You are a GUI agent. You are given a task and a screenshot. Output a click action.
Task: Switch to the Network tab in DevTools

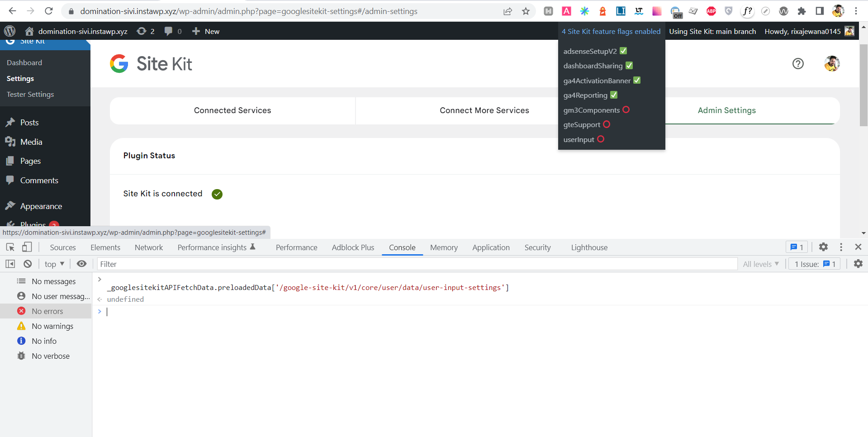[148, 247]
